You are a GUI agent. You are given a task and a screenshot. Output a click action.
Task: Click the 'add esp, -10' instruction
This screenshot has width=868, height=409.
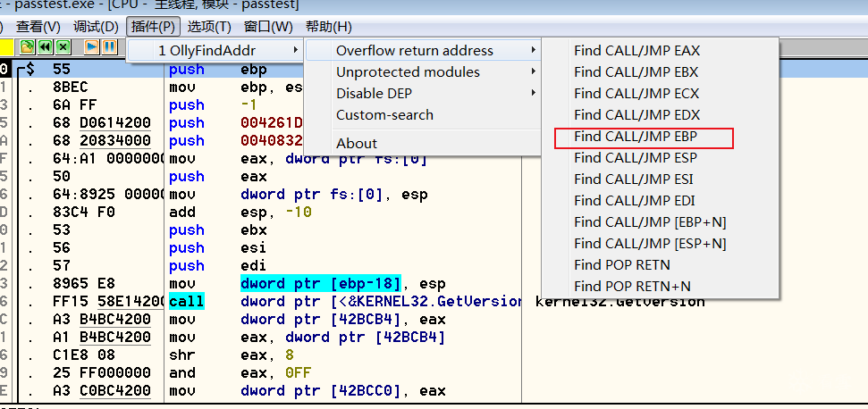(240, 213)
